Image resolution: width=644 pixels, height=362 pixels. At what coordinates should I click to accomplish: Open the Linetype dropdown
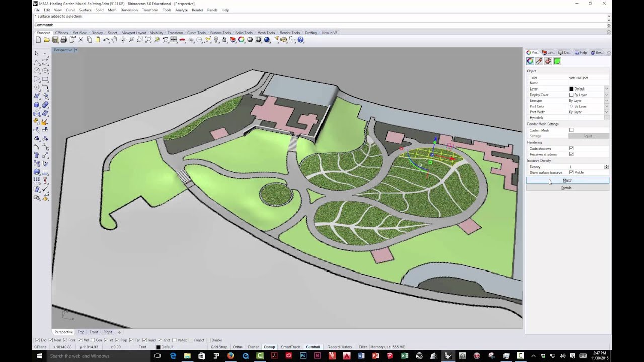[606, 101]
